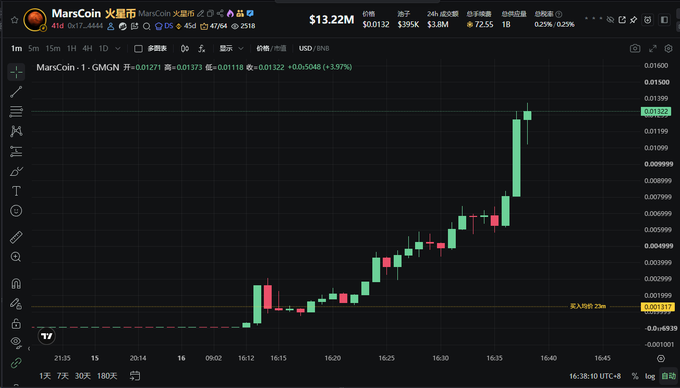680x388 pixels.
Task: Select the crosshair cursor tool
Action: click(x=16, y=72)
